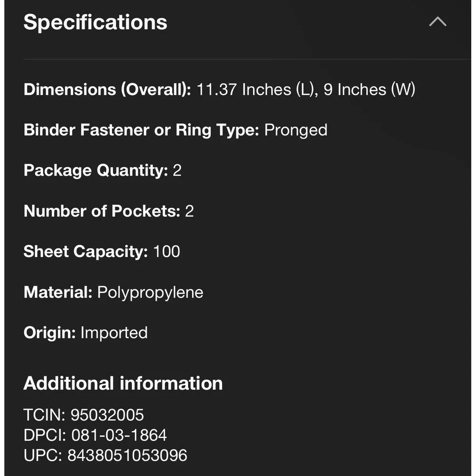Click the Pronged fastener value
This screenshot has width=476, height=476.
(x=296, y=130)
